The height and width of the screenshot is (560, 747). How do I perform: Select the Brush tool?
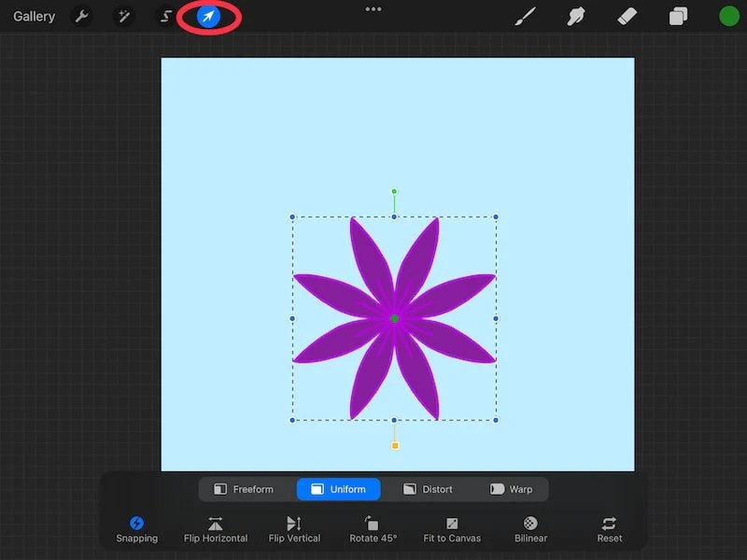tap(525, 16)
